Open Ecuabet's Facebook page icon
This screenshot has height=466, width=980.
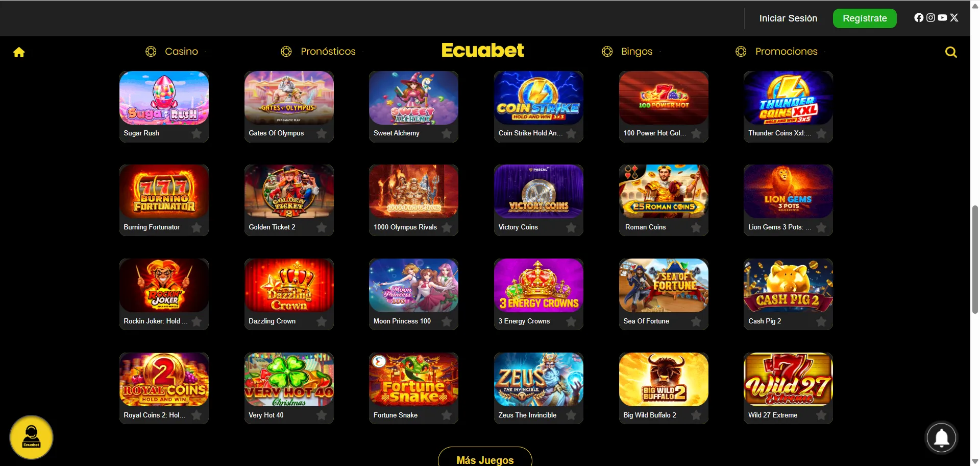click(919, 18)
